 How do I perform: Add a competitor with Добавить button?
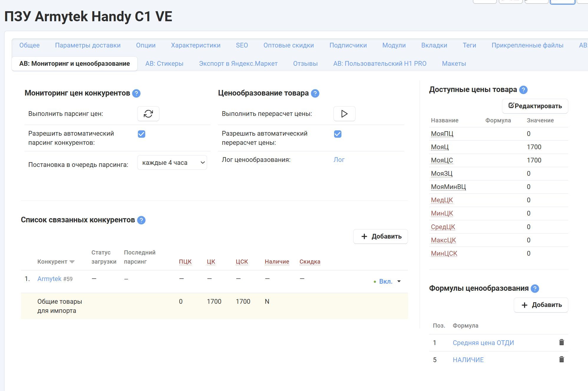pos(380,236)
